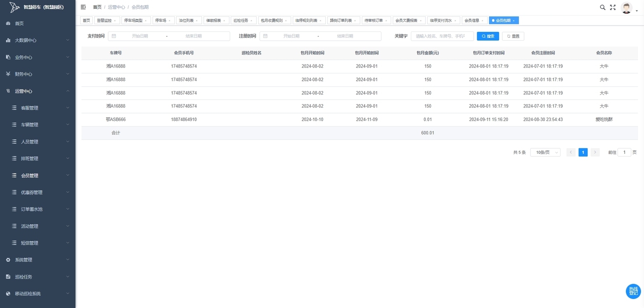Click the 系统管理 gear icon

[8, 260]
